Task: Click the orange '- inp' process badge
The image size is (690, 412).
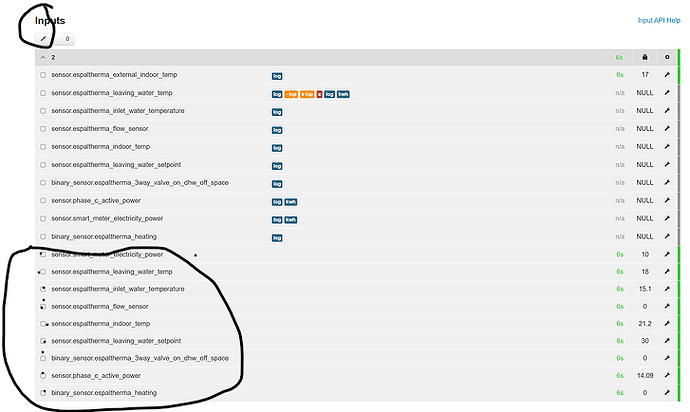Action: click(293, 93)
